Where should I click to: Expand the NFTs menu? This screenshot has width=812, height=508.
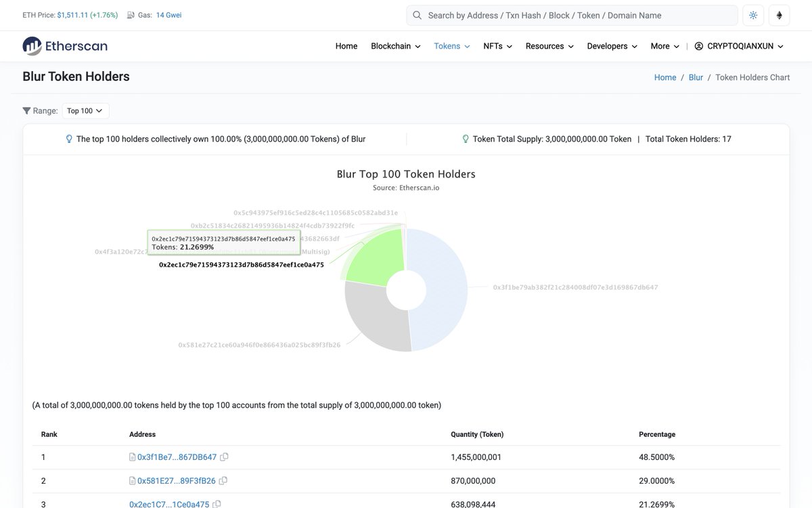coord(497,46)
